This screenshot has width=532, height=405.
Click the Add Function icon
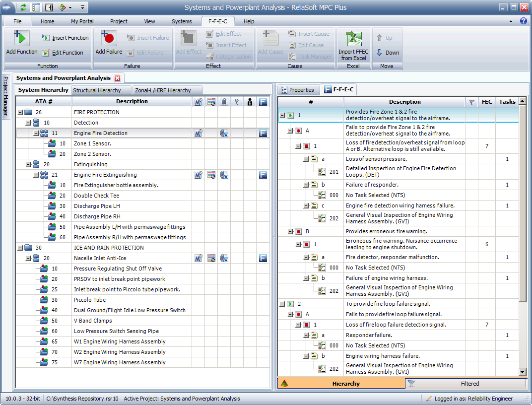point(21,39)
